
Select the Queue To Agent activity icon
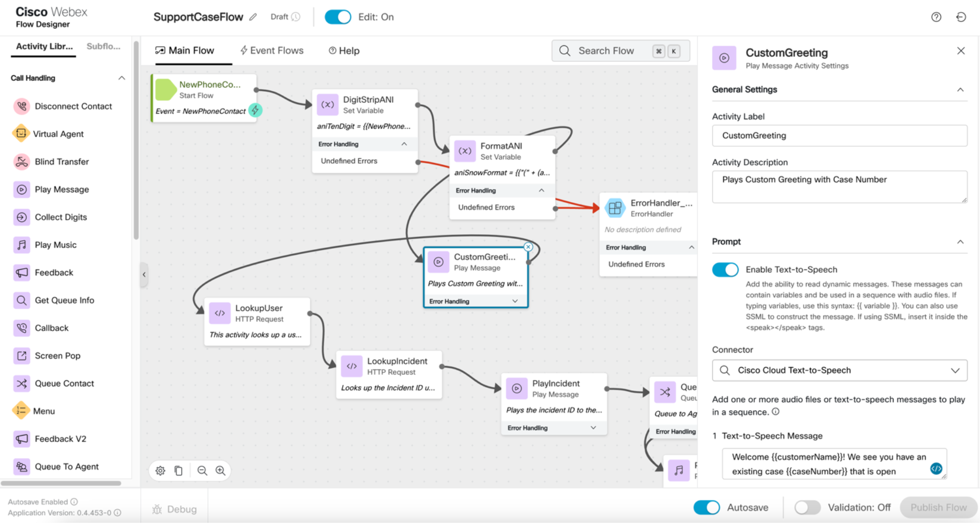tap(21, 466)
